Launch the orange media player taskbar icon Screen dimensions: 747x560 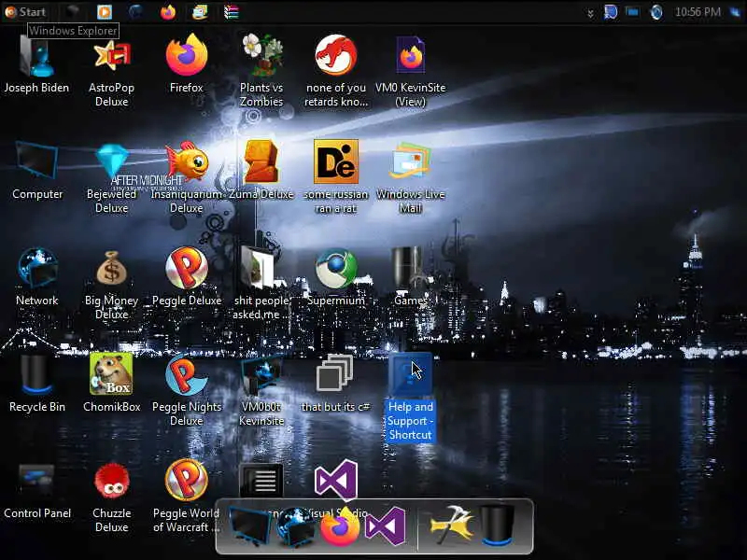click(105, 12)
